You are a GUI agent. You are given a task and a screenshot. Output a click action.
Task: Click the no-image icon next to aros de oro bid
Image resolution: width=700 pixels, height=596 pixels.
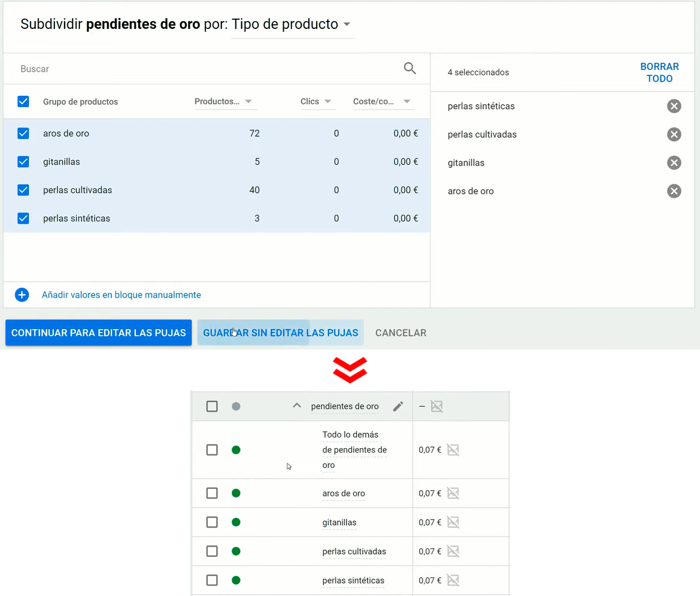pos(453,493)
